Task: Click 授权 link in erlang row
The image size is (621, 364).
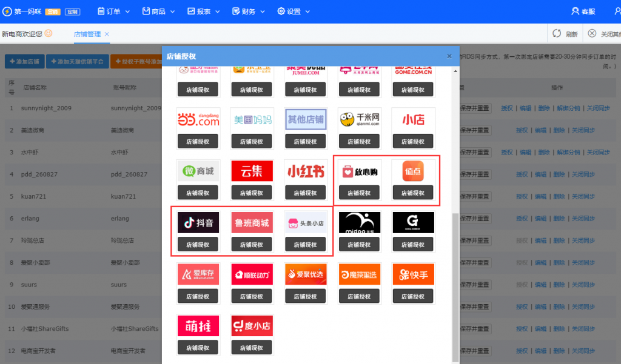Action: click(522, 219)
